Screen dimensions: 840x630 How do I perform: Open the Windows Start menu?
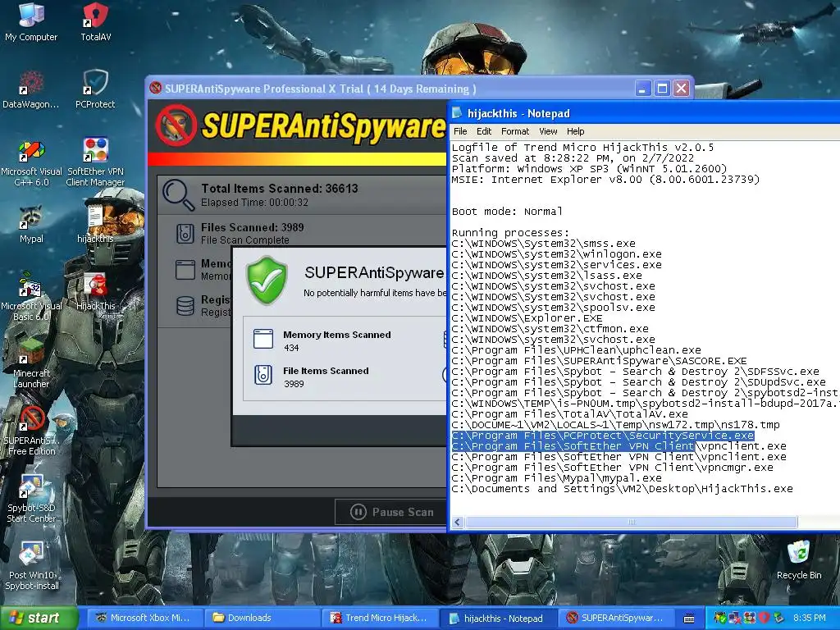point(38,618)
